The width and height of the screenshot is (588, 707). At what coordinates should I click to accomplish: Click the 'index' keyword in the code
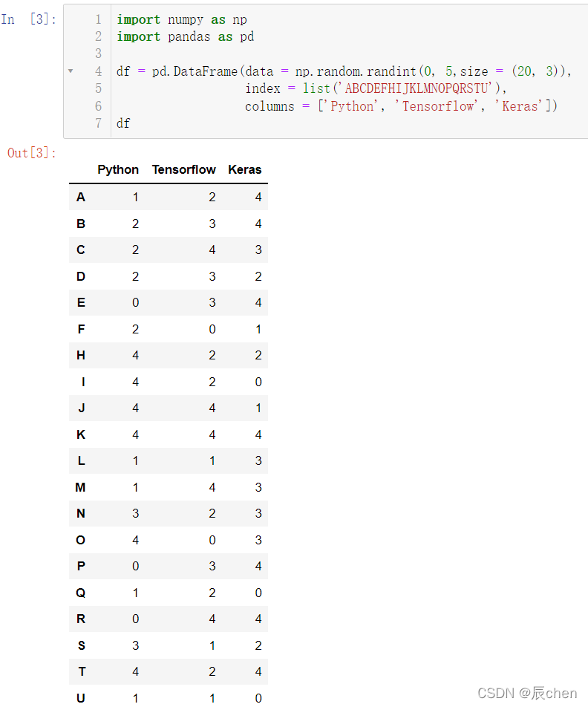pos(262,88)
